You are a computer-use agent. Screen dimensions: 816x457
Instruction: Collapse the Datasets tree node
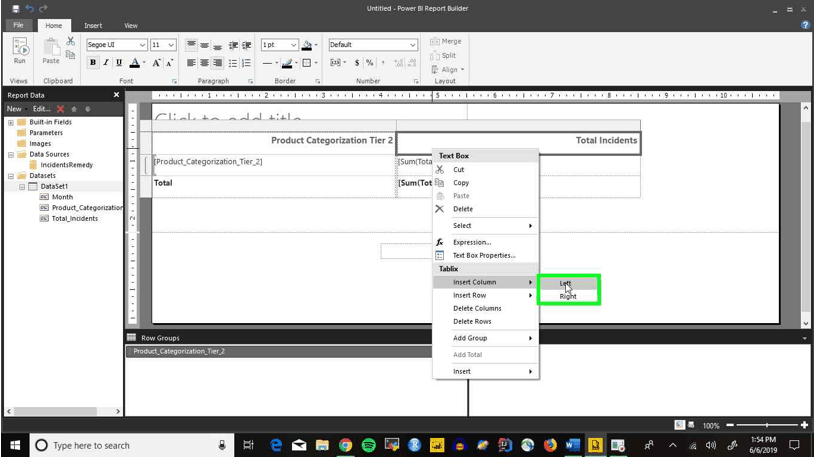10,176
